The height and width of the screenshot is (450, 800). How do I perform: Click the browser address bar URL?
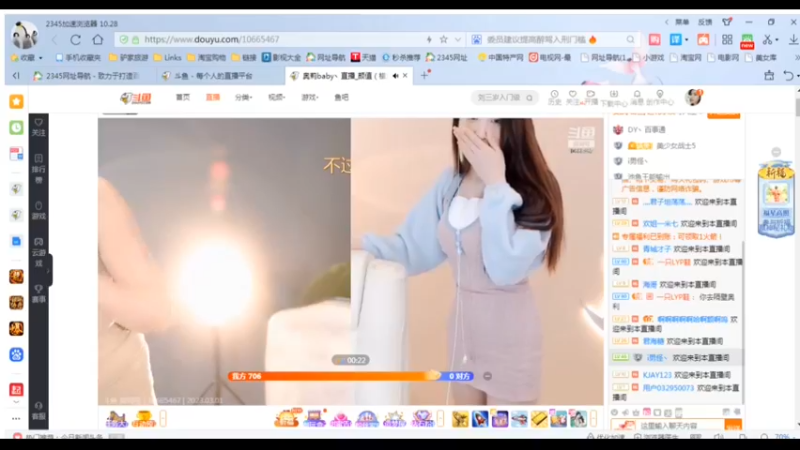211,39
